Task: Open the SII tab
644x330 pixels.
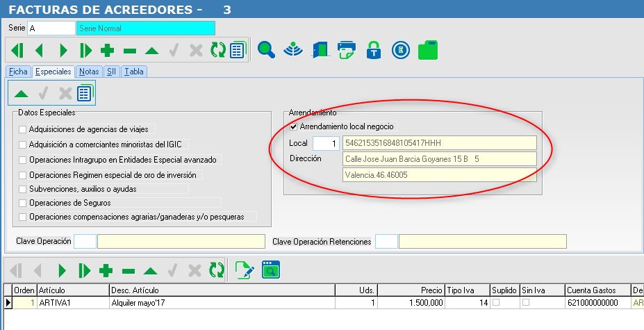Action: (x=111, y=72)
